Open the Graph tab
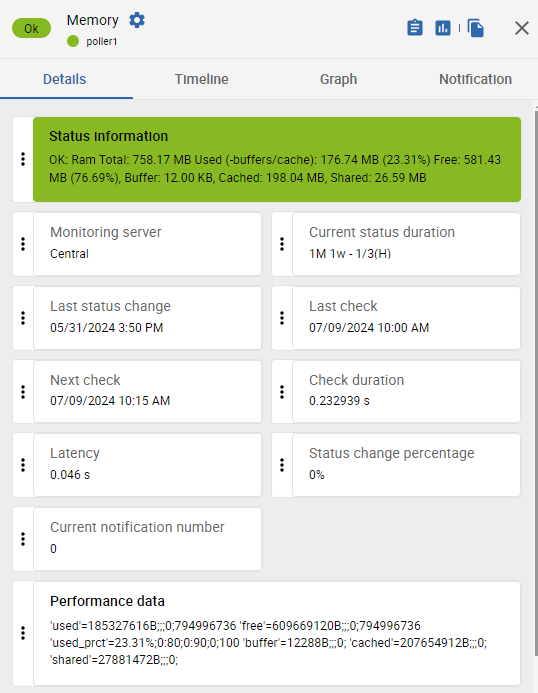The height and width of the screenshot is (693, 538). (x=338, y=79)
